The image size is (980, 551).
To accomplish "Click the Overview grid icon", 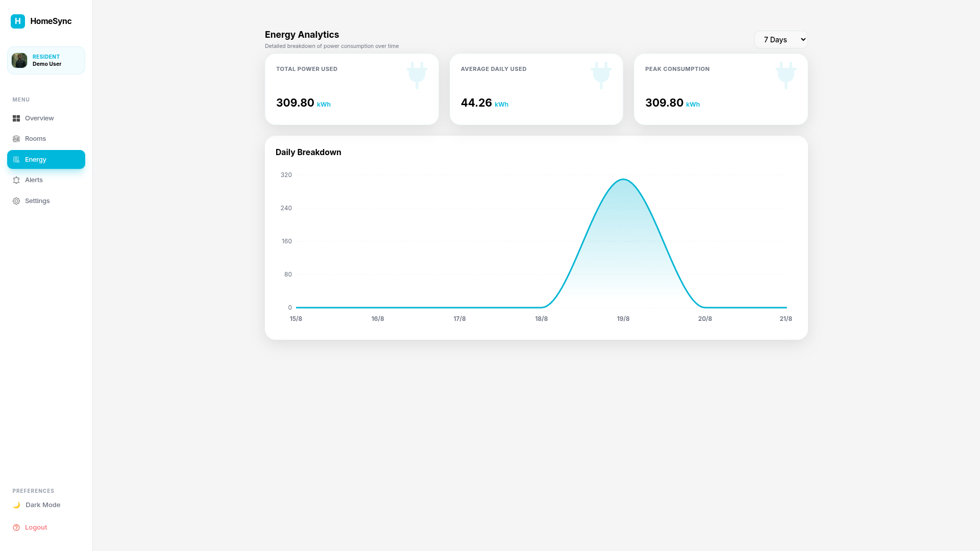I will tap(16, 118).
